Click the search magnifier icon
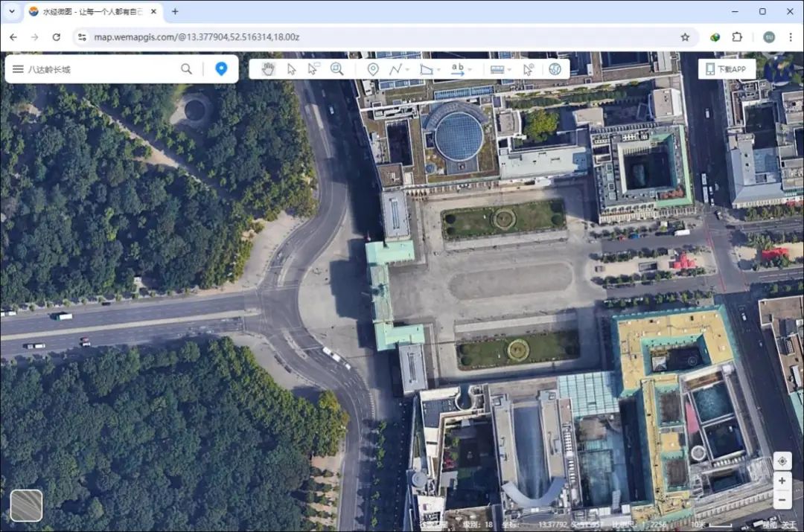This screenshot has height=532, width=804. (186, 68)
